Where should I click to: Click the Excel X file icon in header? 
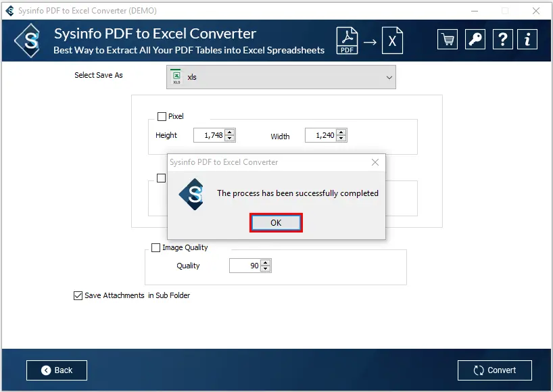(392, 41)
